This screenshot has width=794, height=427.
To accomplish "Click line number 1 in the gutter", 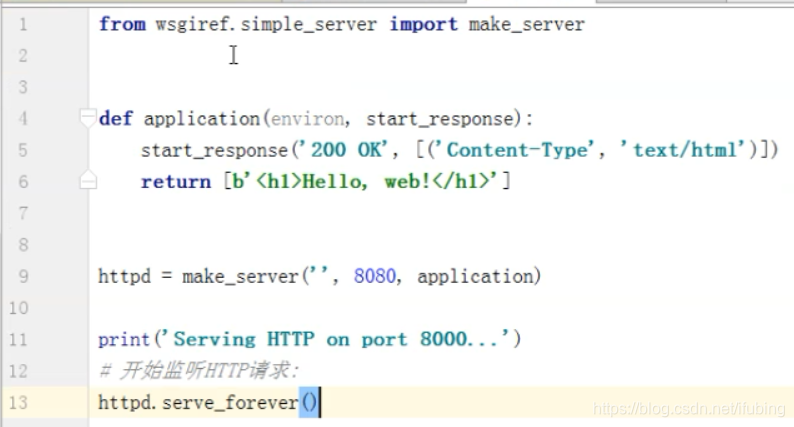I will [23, 24].
